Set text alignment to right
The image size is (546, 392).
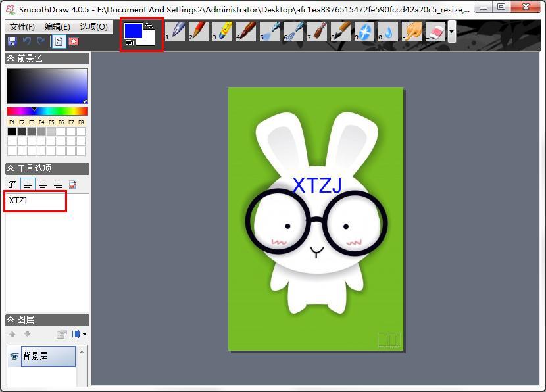pos(58,185)
